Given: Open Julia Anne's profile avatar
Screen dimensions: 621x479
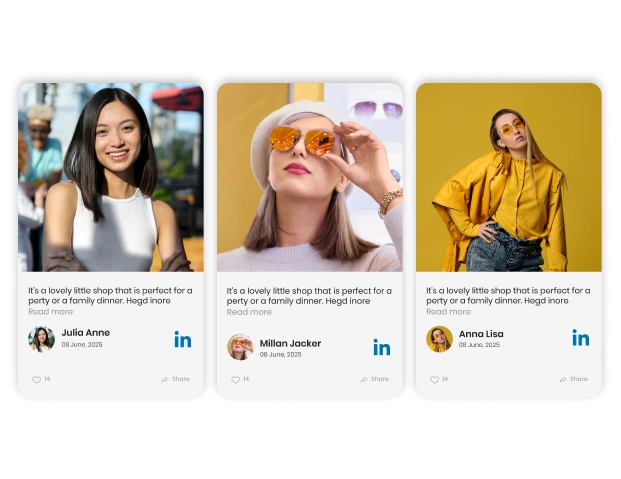Looking at the screenshot, I should coord(41,339).
